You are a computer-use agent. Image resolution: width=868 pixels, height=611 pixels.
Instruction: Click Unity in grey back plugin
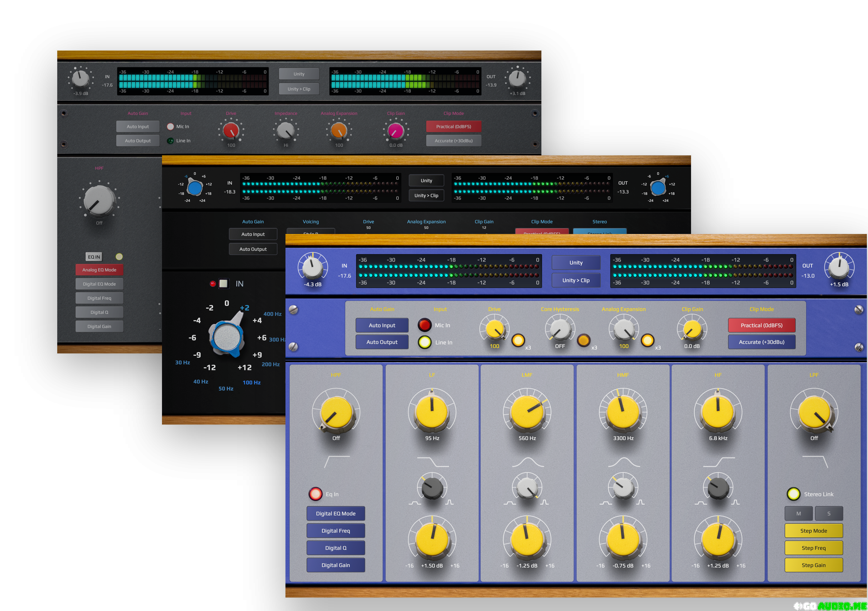pos(299,74)
